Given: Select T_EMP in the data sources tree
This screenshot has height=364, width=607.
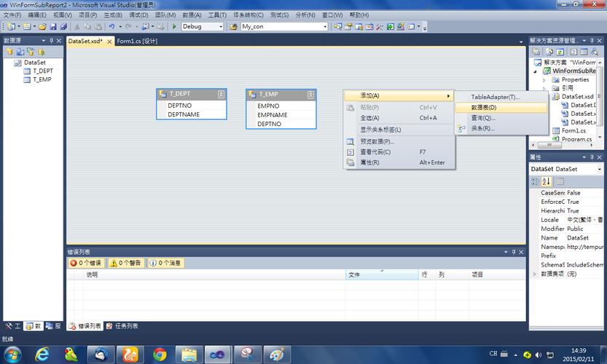Looking at the screenshot, I should coord(42,79).
